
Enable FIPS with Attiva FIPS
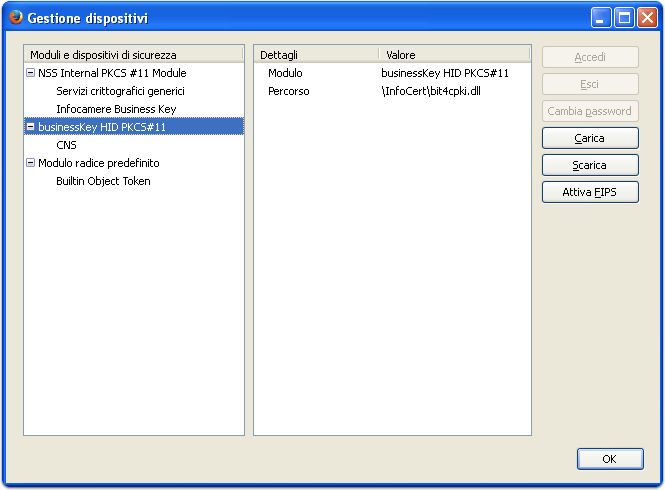(x=590, y=192)
